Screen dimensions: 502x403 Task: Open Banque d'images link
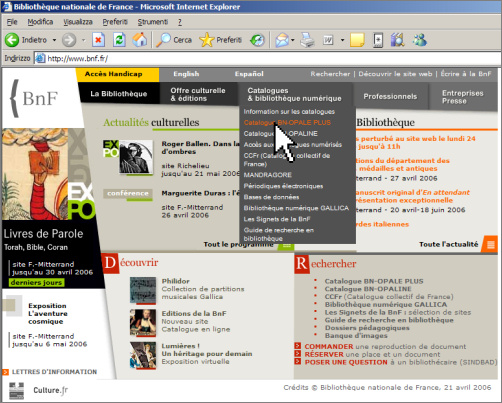click(356, 335)
